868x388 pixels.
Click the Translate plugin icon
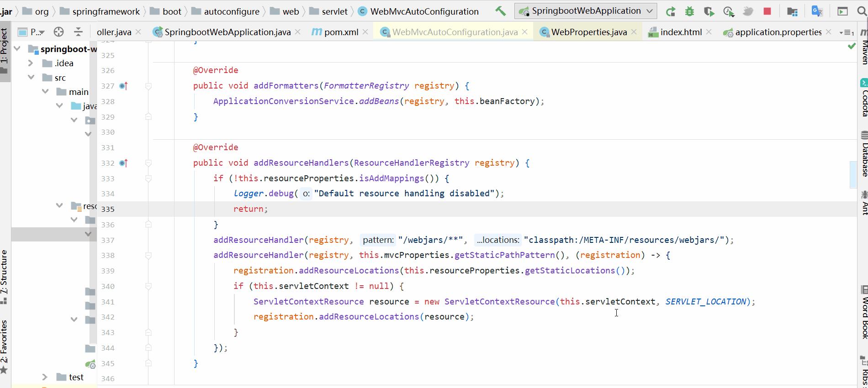(x=817, y=11)
